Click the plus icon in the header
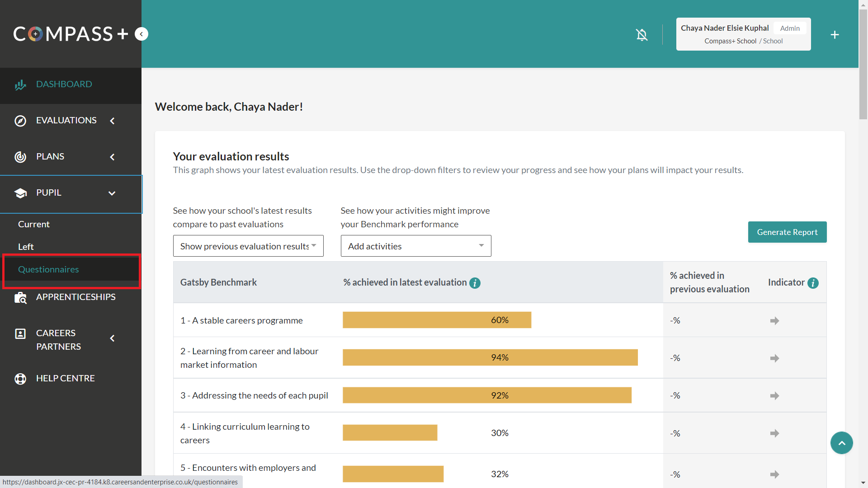The height and width of the screenshot is (488, 868). click(x=835, y=34)
